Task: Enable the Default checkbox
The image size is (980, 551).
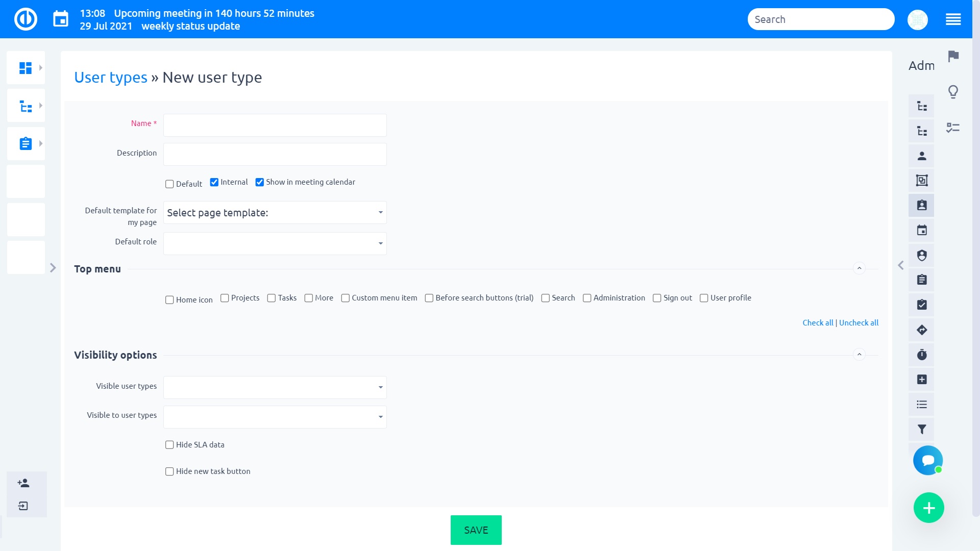Action: 169,184
